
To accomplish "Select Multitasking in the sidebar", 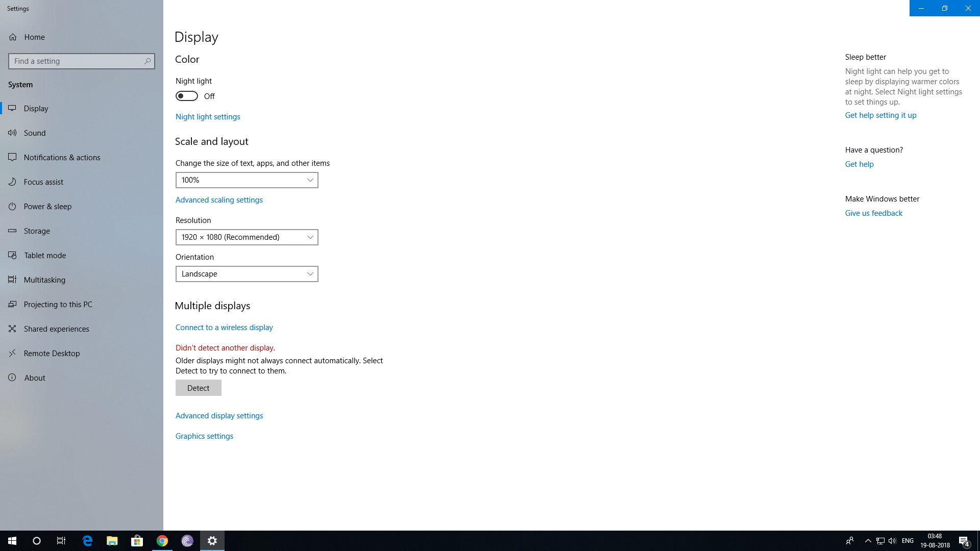I will tap(44, 280).
